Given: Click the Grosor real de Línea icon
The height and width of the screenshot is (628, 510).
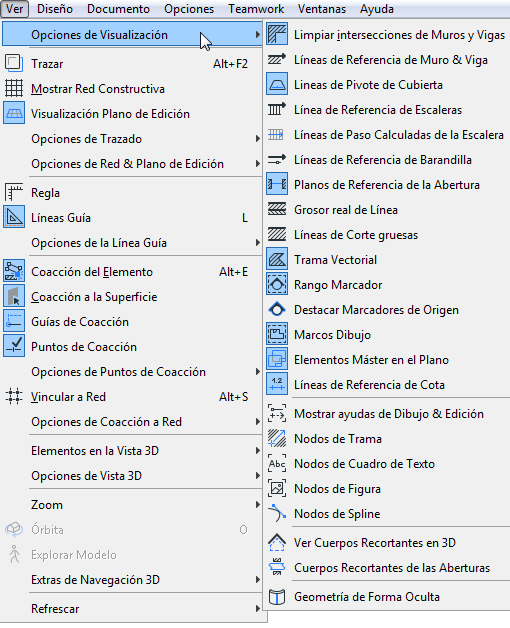Looking at the screenshot, I should [277, 209].
